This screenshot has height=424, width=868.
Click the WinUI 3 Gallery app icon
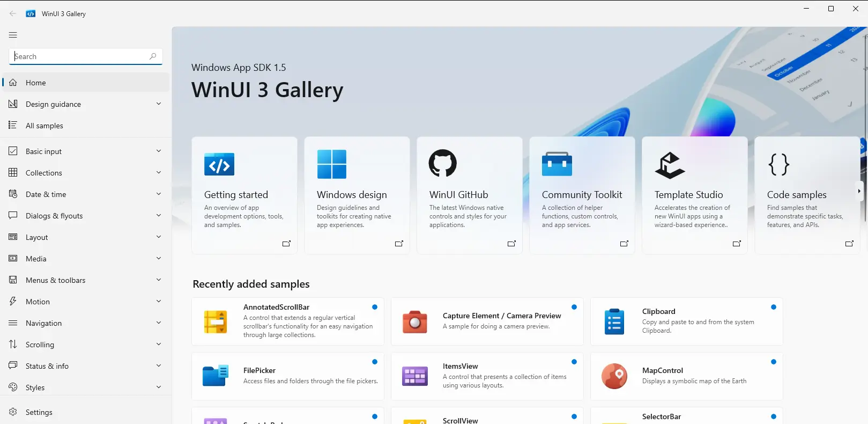31,13
